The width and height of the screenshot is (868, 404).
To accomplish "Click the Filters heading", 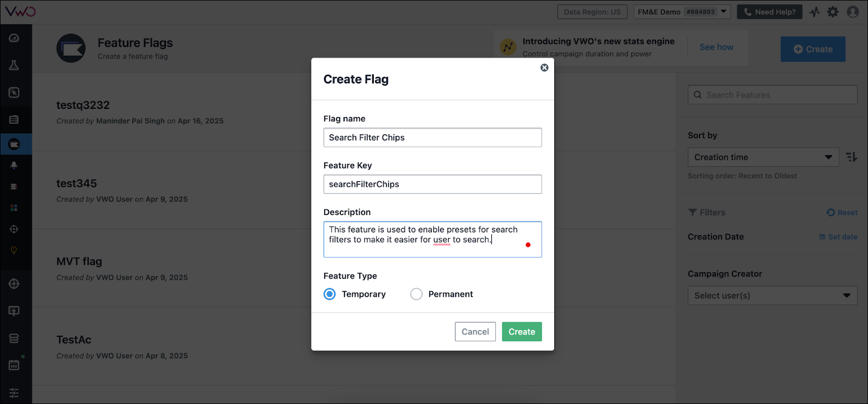I will pos(712,213).
